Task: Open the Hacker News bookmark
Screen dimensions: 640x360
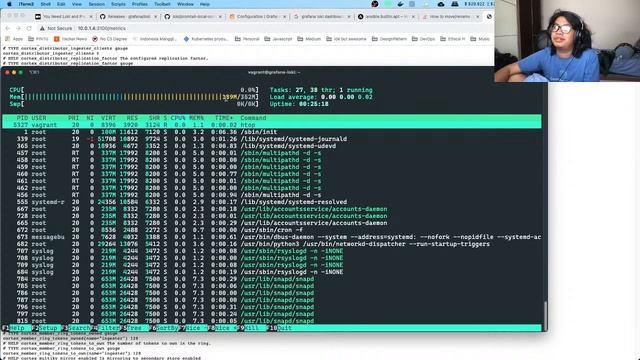Action: point(70,39)
